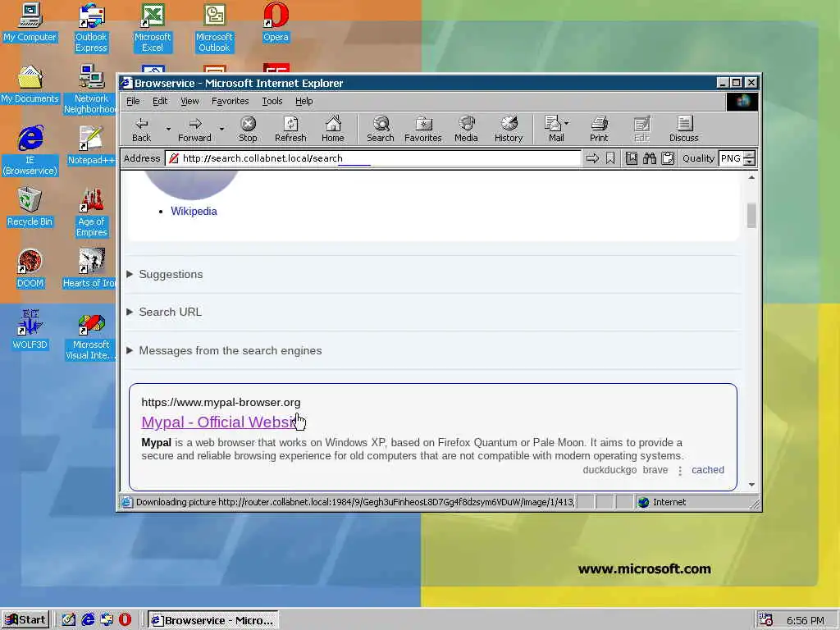
Task: Select the Opera desktop shortcut
Action: (276, 23)
